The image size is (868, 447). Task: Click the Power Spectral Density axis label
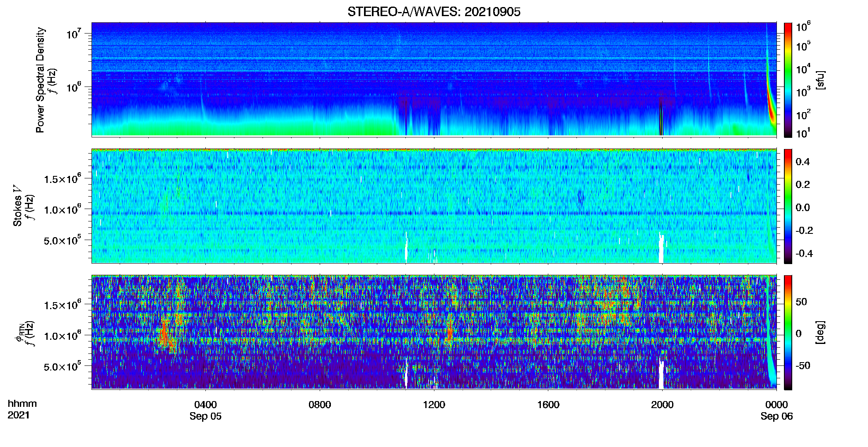(40, 80)
